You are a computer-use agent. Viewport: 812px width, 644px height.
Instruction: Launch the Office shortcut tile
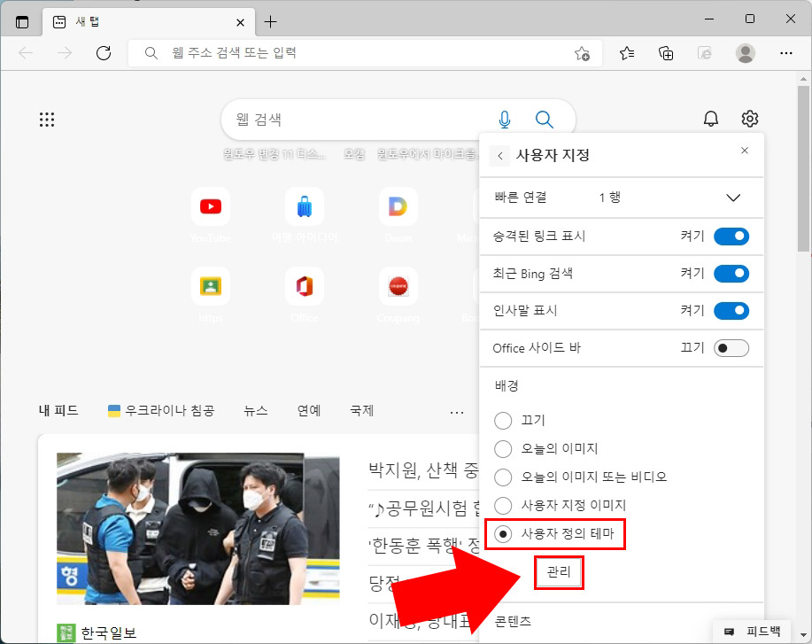pos(304,285)
